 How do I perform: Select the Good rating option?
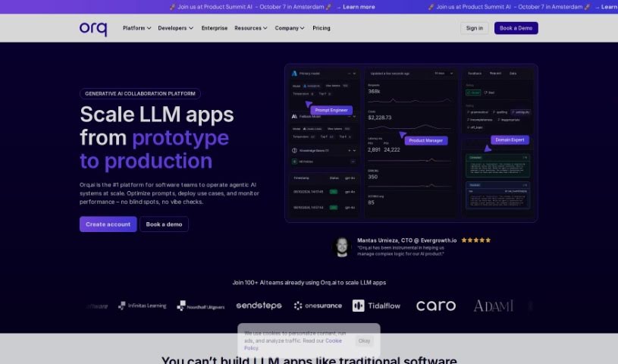(473, 93)
